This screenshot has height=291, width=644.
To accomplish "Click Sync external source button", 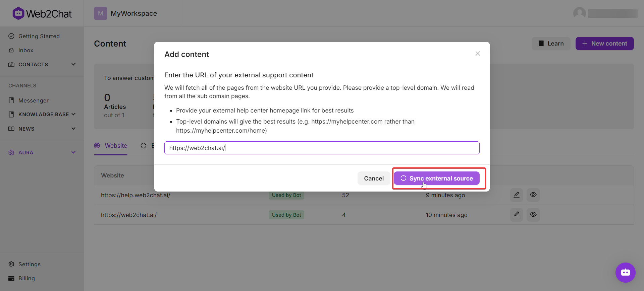I will tap(436, 178).
